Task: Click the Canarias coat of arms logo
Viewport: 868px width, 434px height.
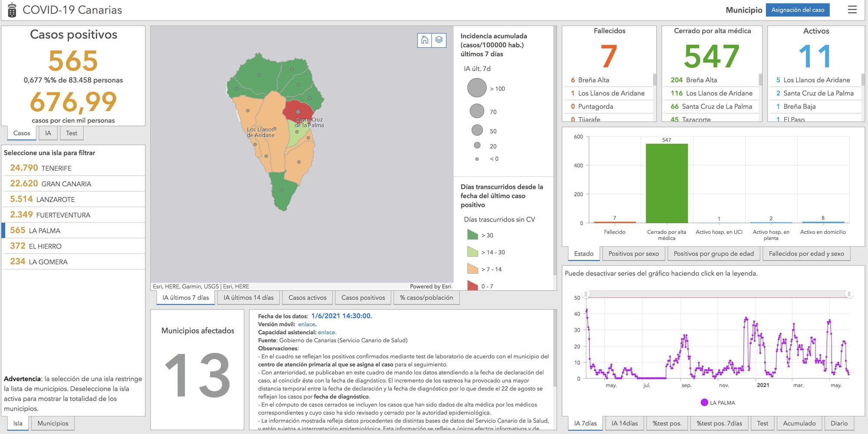Action: tap(12, 10)
